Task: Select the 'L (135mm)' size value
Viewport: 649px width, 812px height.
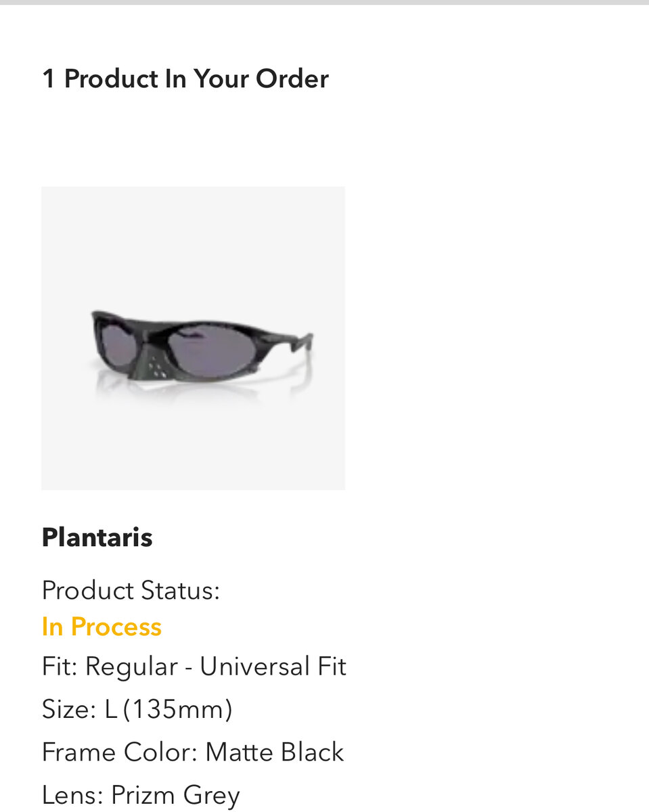Action: tap(168, 710)
